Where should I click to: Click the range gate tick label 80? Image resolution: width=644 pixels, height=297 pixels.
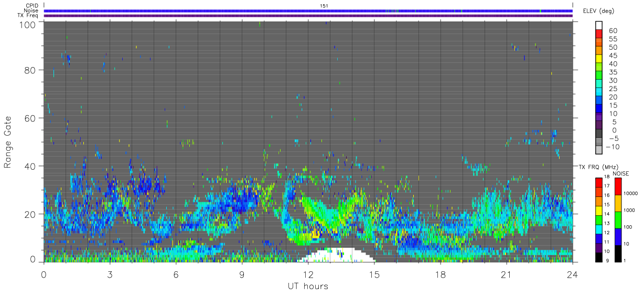click(x=31, y=70)
